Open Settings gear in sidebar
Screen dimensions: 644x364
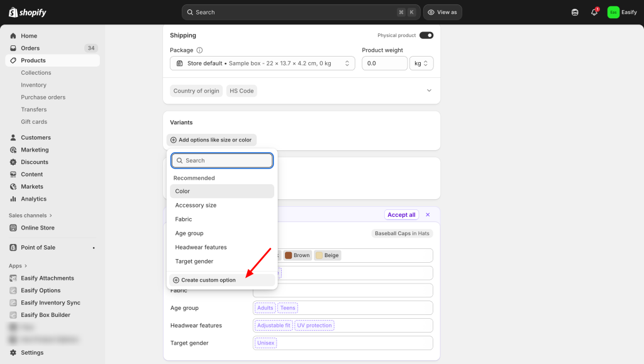[x=13, y=353]
